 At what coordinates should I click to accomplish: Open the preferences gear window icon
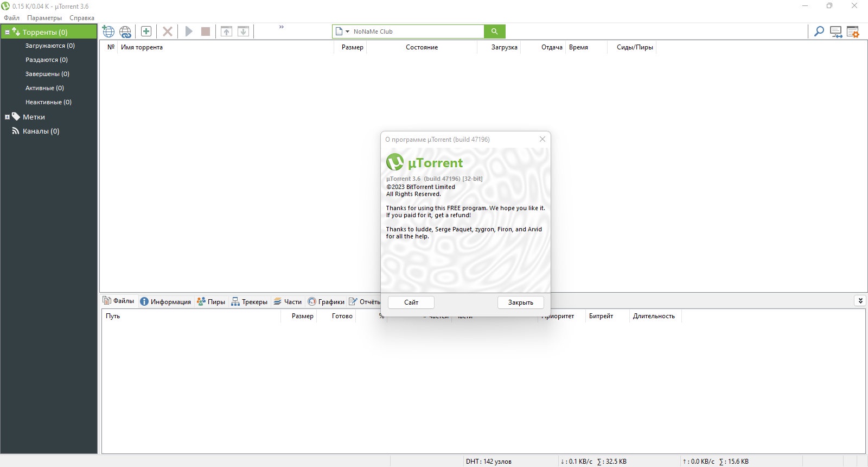click(853, 32)
